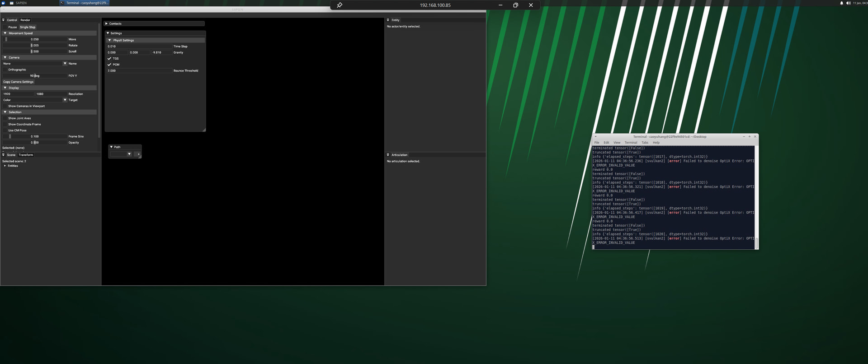The height and width of the screenshot is (364, 868).
Task: Click the Single Step button
Action: (28, 27)
